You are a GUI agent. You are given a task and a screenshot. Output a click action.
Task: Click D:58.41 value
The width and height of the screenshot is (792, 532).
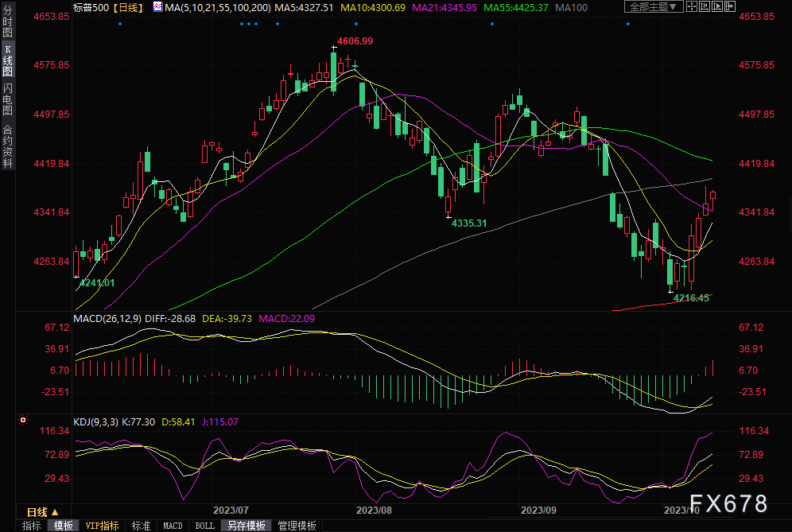pos(178,421)
